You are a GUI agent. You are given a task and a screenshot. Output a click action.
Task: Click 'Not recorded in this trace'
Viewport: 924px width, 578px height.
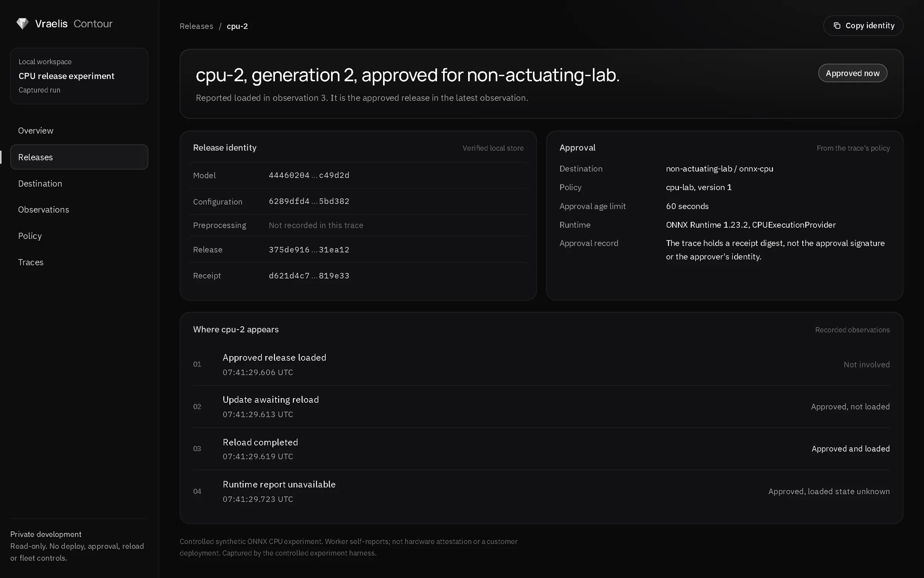coord(316,225)
